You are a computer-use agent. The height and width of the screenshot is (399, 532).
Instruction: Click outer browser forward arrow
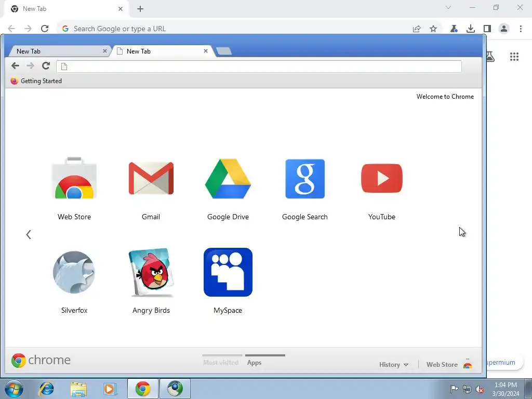tap(28, 29)
